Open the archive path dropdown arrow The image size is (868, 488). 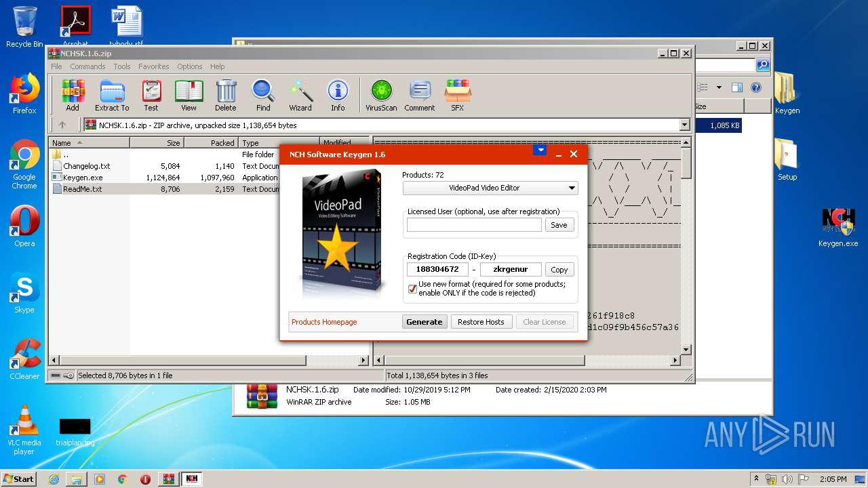[x=684, y=125]
